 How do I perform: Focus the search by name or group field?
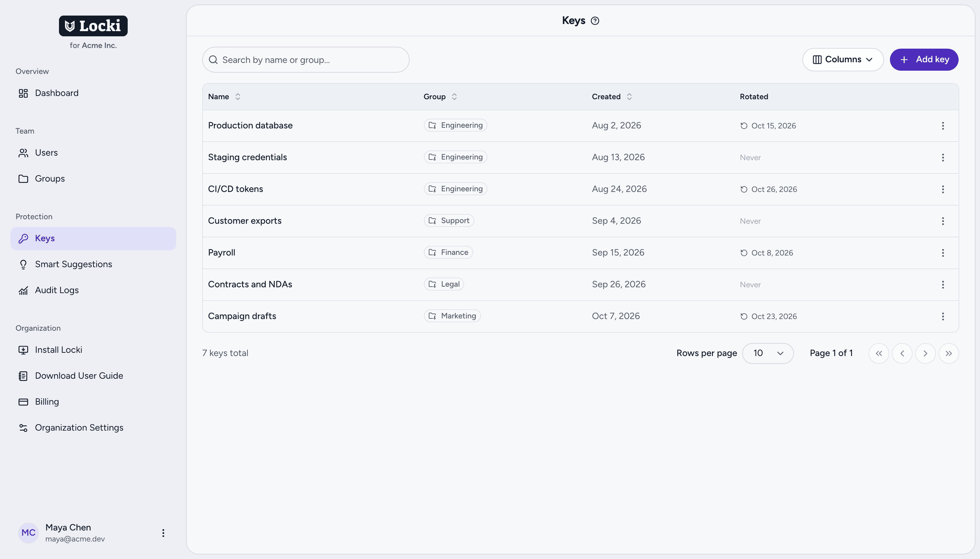(305, 60)
